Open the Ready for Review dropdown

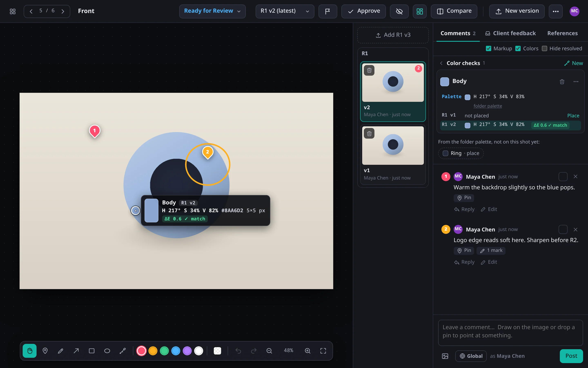[212, 11]
